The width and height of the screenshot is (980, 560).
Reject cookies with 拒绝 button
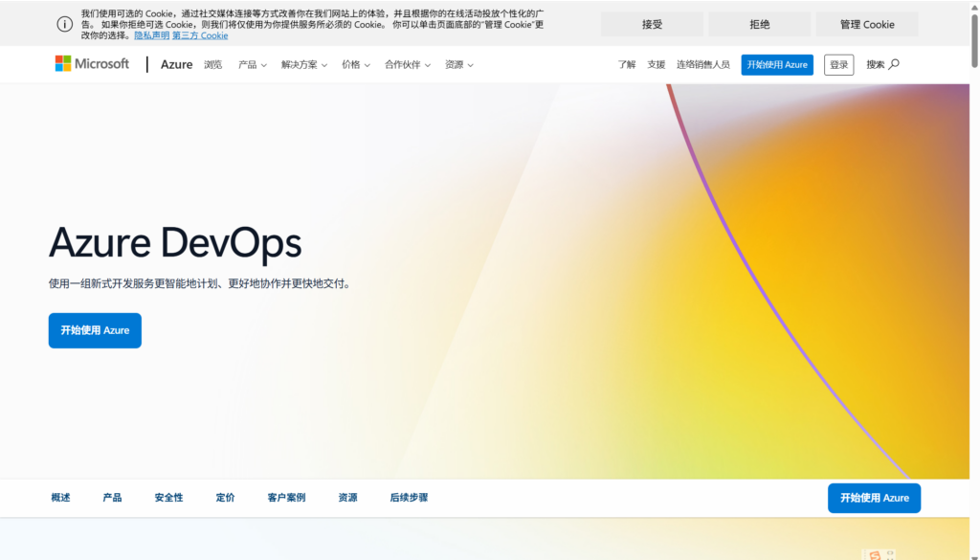[x=759, y=24]
